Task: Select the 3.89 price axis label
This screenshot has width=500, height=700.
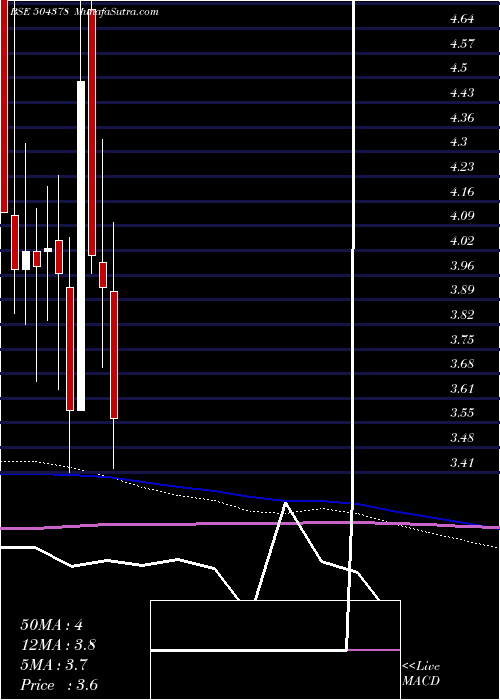Action: pos(462,290)
